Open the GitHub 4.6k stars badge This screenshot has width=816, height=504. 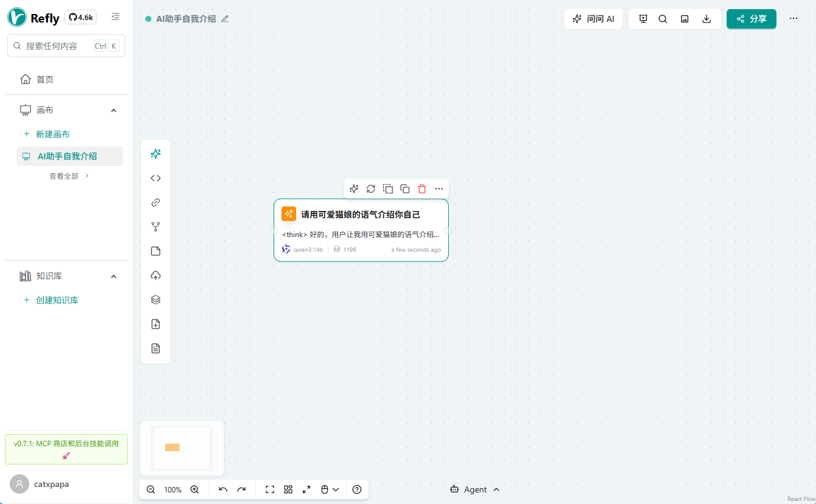click(80, 18)
